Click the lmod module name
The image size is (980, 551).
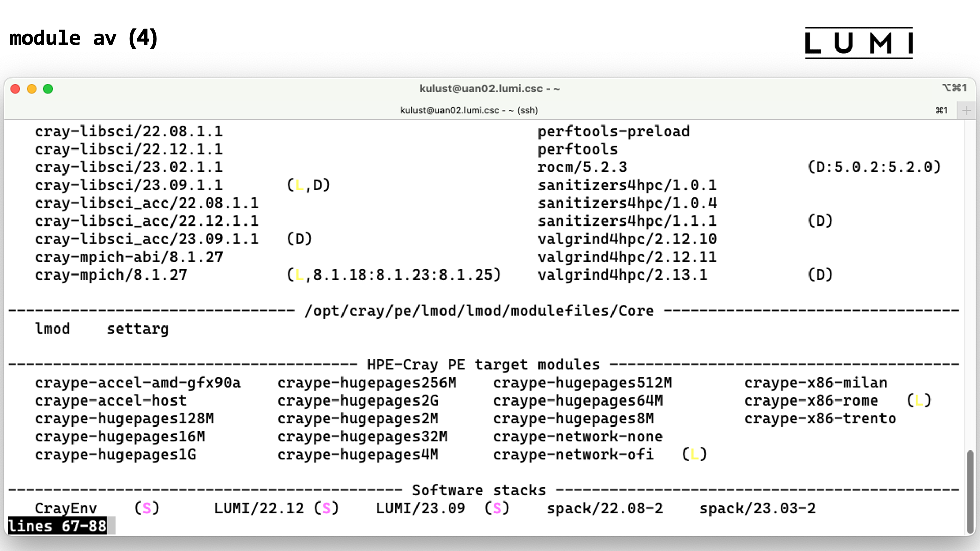(x=53, y=329)
